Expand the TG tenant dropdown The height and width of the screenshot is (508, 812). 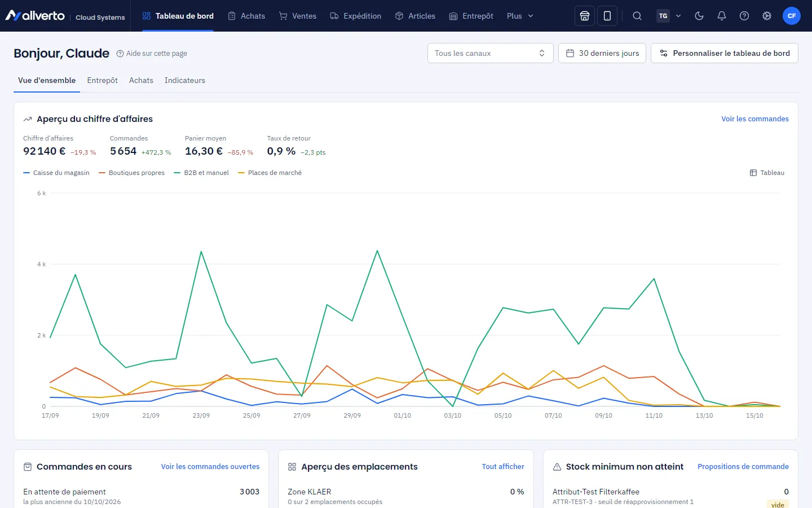(x=669, y=16)
